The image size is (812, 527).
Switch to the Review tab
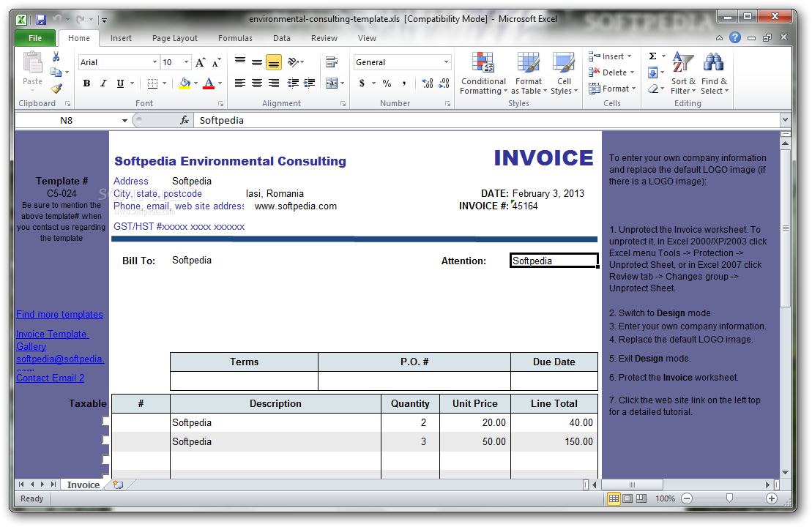click(324, 38)
